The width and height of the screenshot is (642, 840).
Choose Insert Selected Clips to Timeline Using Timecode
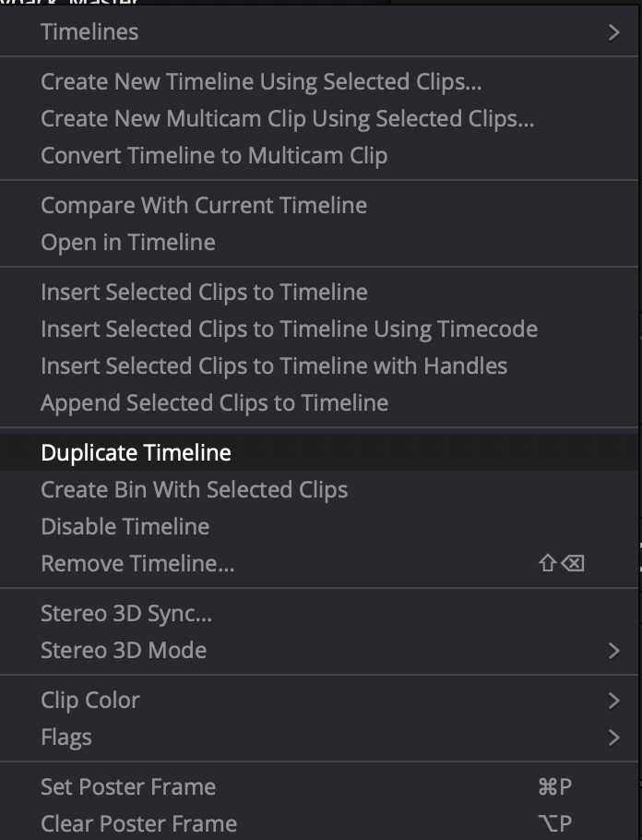click(319, 330)
